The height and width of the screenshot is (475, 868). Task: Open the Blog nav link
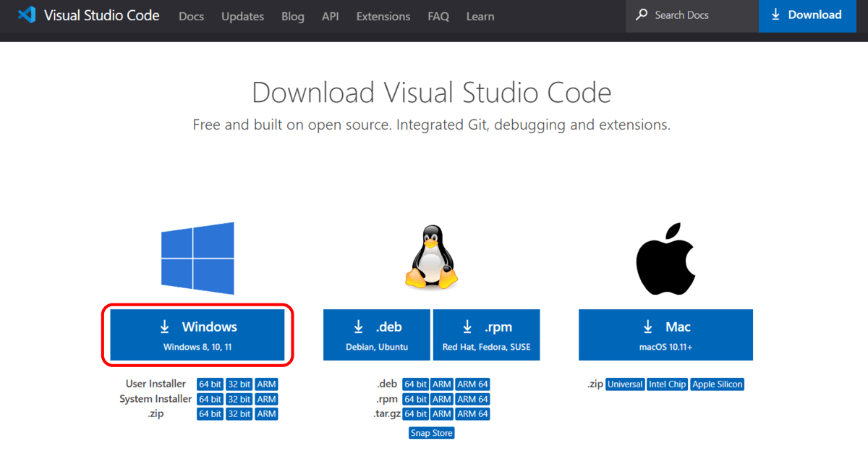click(293, 16)
